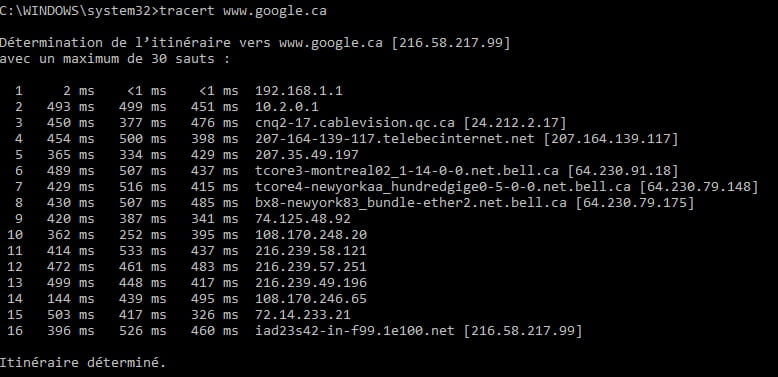Click 72.14.233.21 on hop 15

coord(303,314)
